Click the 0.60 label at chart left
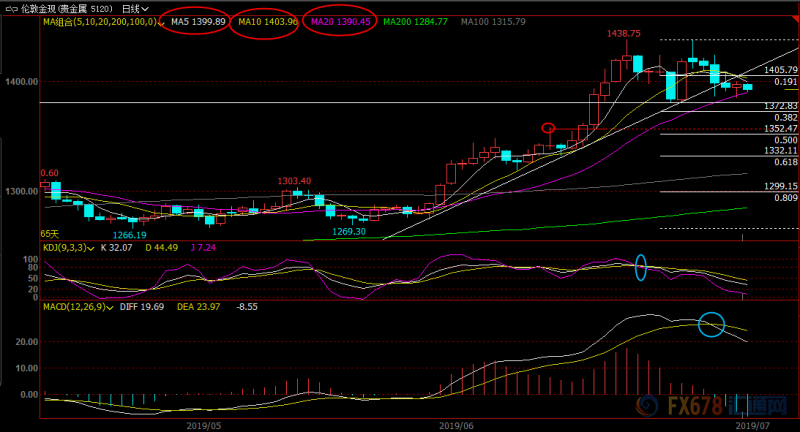Image resolution: width=800 pixels, height=432 pixels. pyautogui.click(x=49, y=173)
